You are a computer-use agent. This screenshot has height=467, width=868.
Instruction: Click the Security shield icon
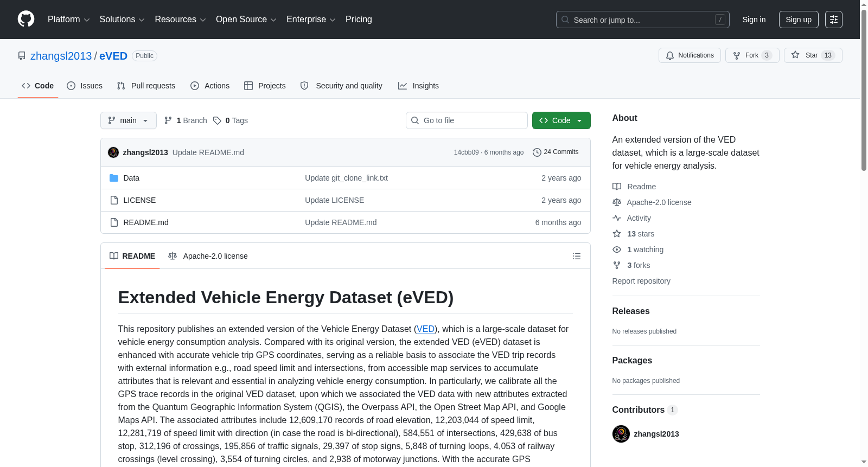coord(304,86)
